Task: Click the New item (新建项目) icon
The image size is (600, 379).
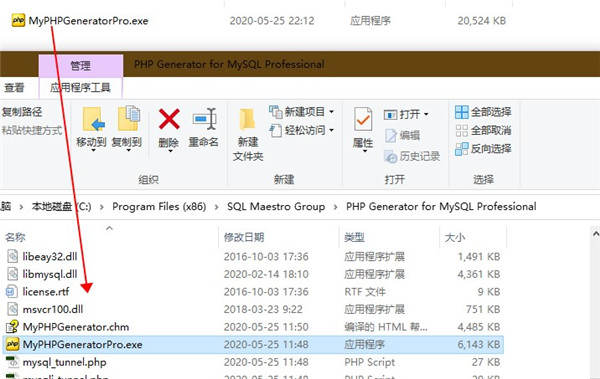Action: tap(276, 112)
